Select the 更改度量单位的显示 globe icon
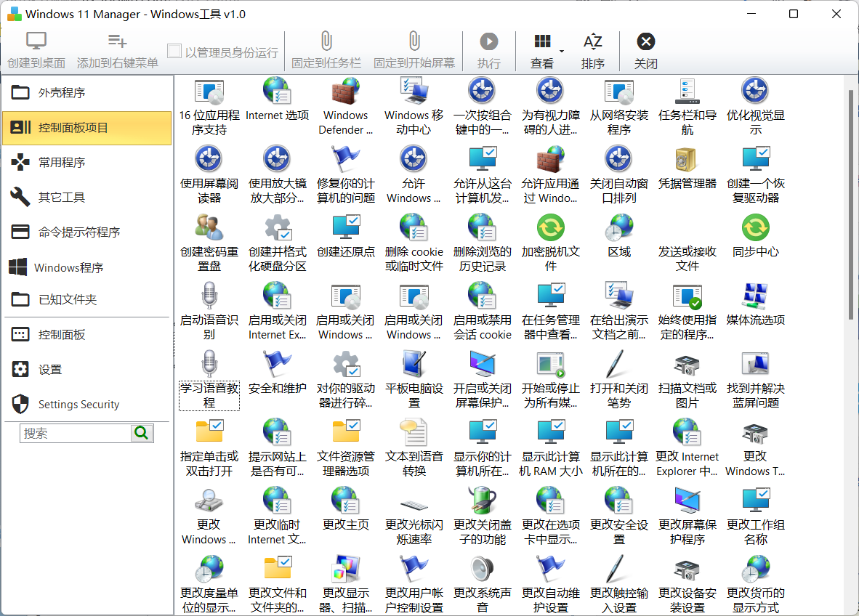Screen dimensions: 859x616 (209, 568)
